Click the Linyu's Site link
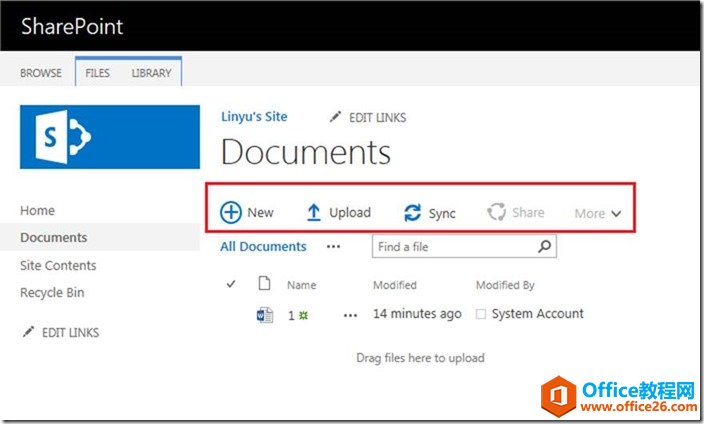The height and width of the screenshot is (424, 704). pos(254,116)
